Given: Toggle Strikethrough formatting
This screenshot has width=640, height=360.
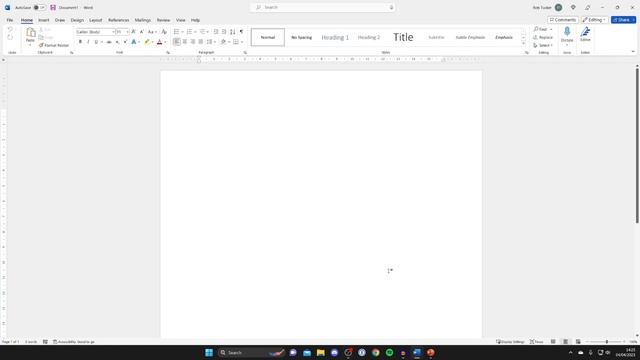Looking at the screenshot, I should (x=109, y=42).
